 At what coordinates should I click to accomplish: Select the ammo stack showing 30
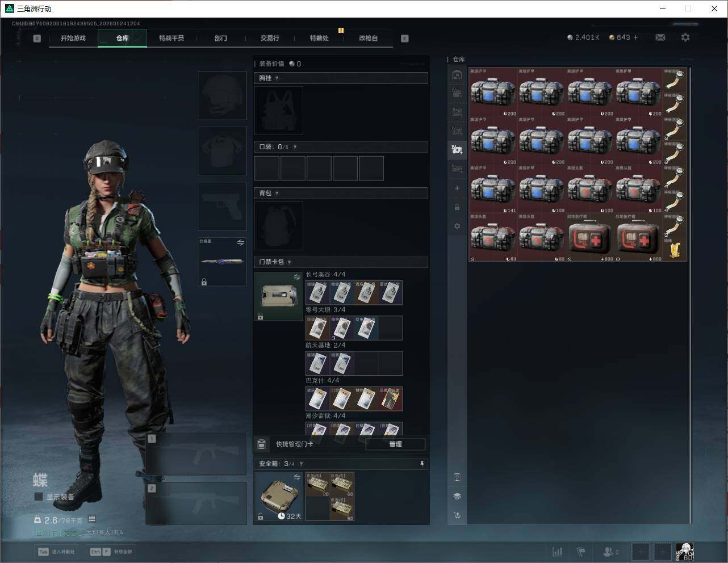click(318, 484)
